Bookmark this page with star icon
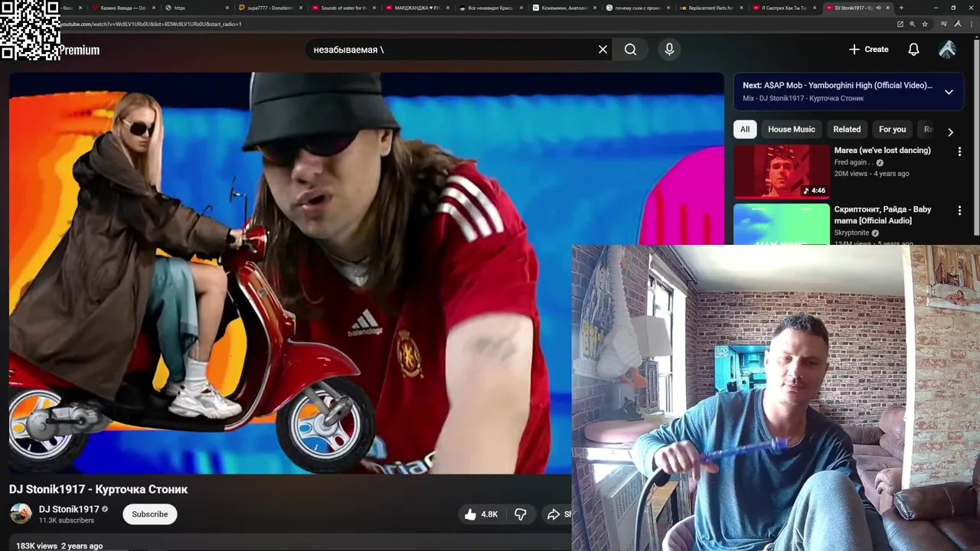Screen dimensions: 980x551 pos(925,24)
